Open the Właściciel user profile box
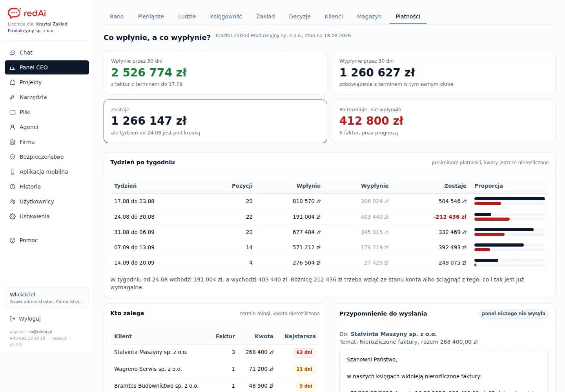This screenshot has width=565, height=392. click(47, 298)
